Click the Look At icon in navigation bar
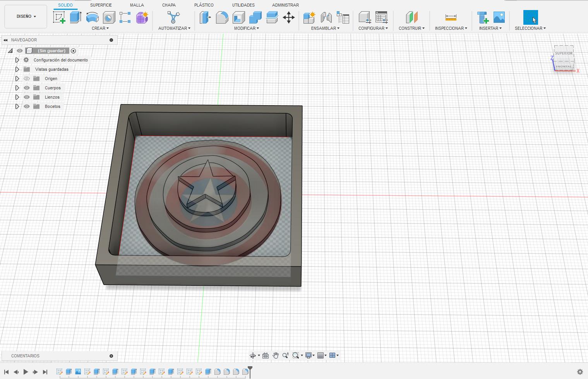 (x=266, y=355)
